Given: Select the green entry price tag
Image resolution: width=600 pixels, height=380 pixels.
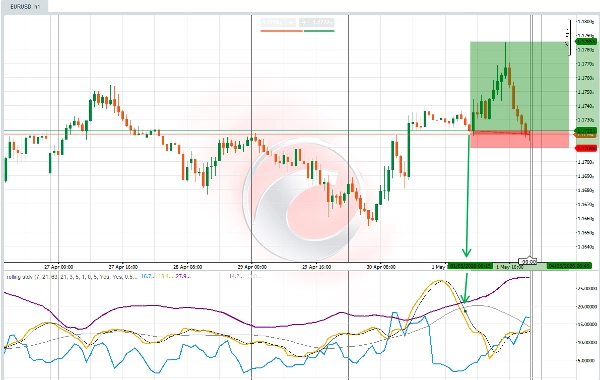Looking at the screenshot, I should point(585,131).
